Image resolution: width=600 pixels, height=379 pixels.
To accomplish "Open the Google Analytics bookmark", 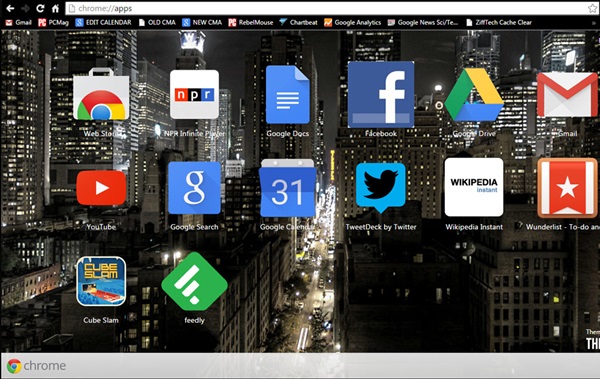I will click(x=352, y=22).
